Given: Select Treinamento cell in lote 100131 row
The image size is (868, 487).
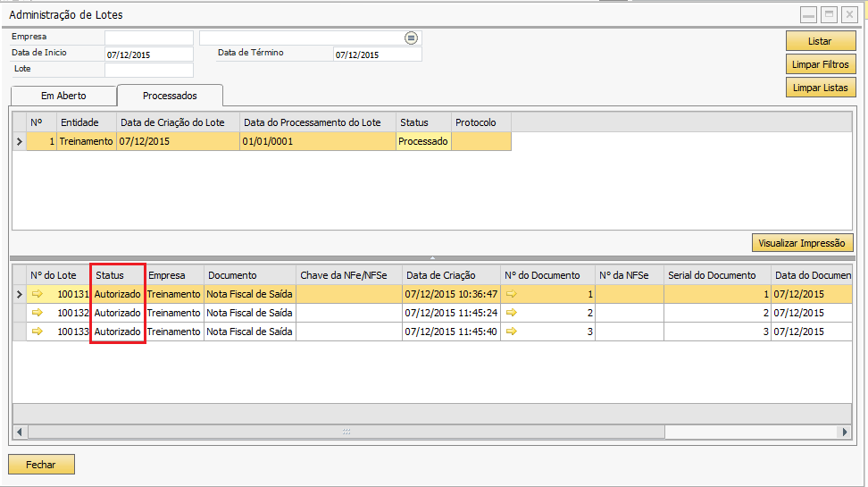Looking at the screenshot, I should pos(174,294).
